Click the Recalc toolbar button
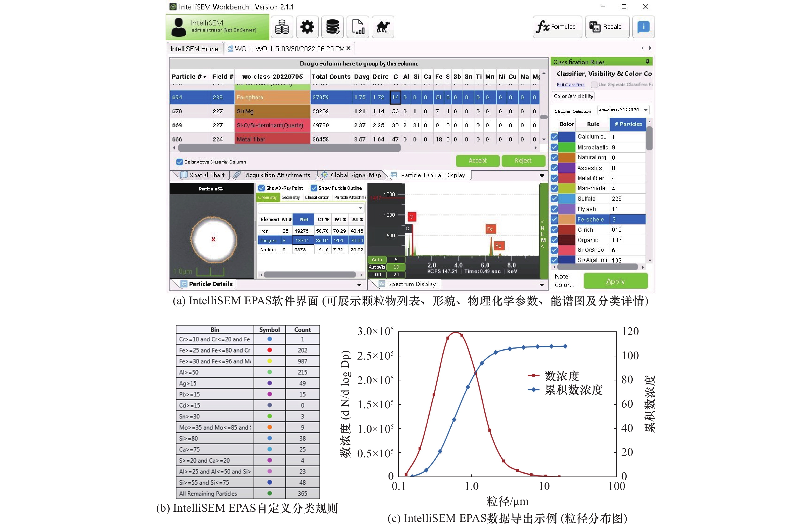Screen dimensions: 812x526 point(607,27)
